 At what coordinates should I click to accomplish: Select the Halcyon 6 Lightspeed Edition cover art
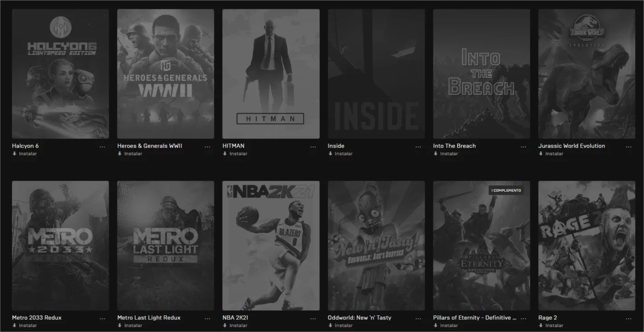[x=60, y=74]
